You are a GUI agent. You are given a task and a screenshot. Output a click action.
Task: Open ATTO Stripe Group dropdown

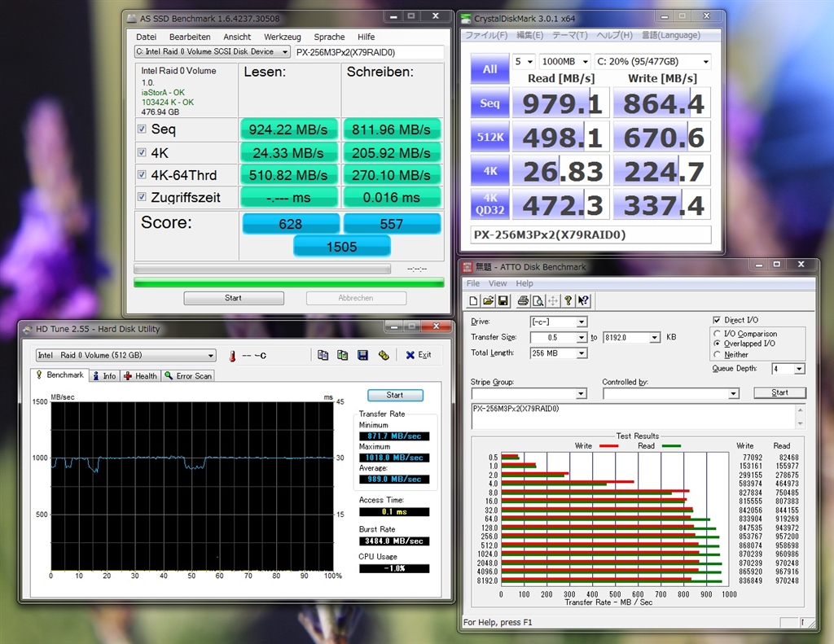click(582, 393)
